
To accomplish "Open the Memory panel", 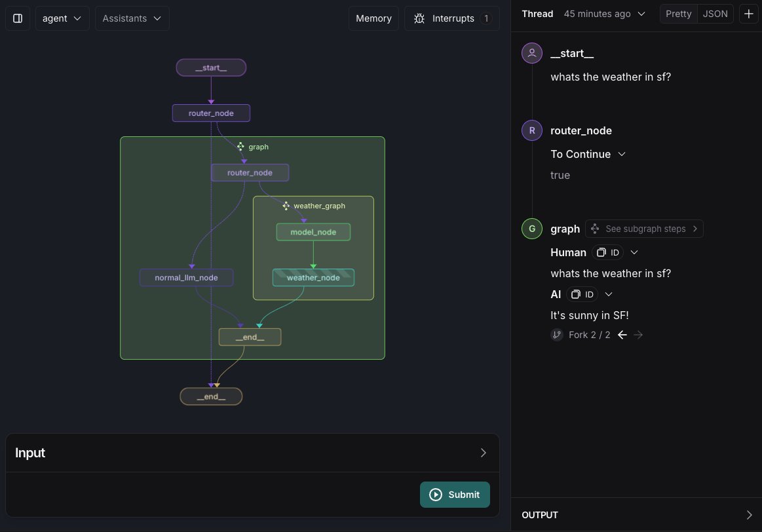I will 373,18.
